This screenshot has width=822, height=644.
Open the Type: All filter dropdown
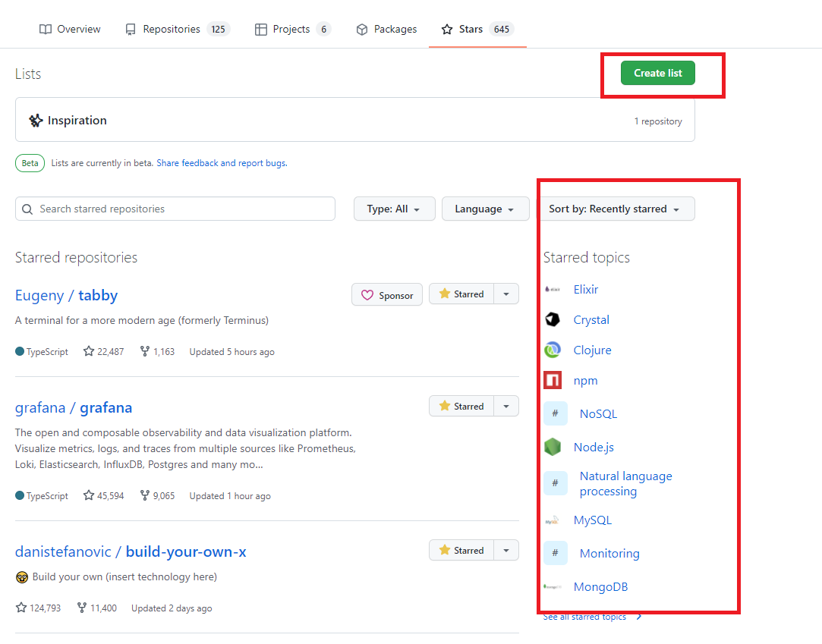tap(394, 209)
